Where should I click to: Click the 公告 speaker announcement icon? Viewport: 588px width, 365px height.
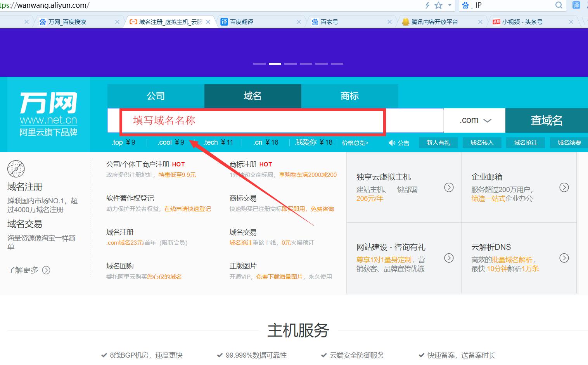pyautogui.click(x=392, y=143)
